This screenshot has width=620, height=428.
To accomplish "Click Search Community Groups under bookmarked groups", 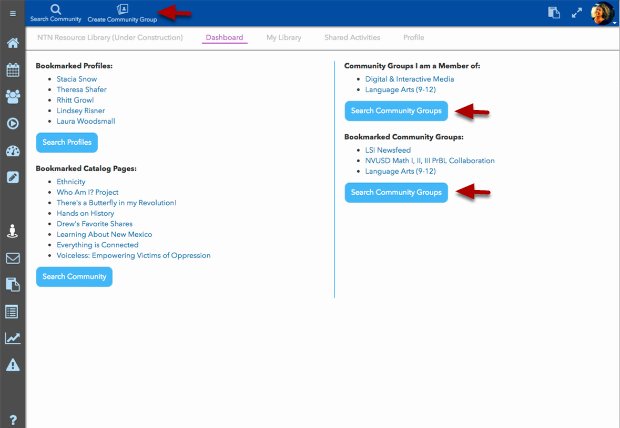I will tap(396, 192).
